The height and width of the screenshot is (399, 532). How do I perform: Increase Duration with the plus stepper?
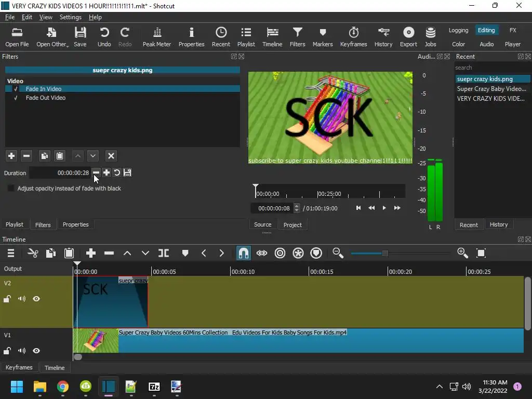click(106, 172)
